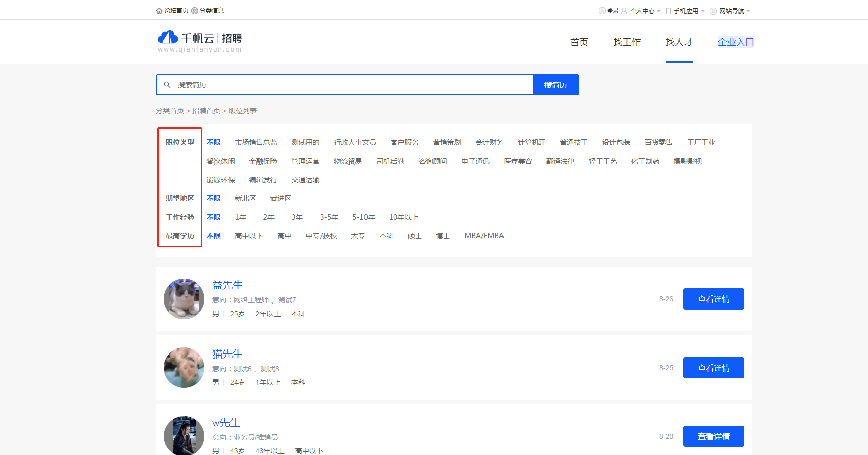Open 猫先生 avatar thumbnail

point(184,368)
